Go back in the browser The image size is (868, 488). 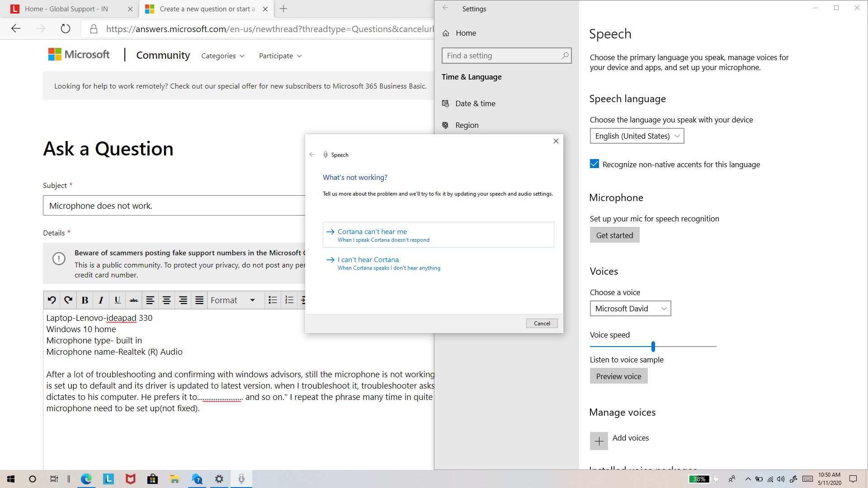16,29
